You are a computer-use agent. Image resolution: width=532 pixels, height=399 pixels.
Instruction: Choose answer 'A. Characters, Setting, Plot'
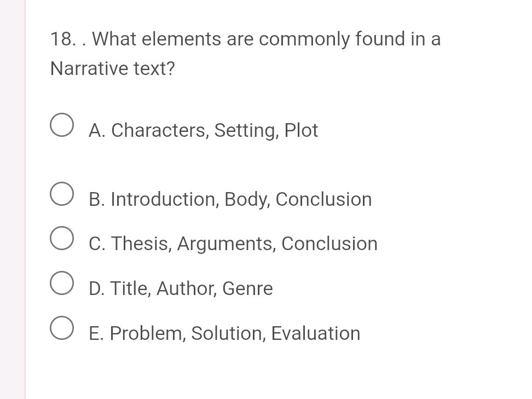point(203,131)
